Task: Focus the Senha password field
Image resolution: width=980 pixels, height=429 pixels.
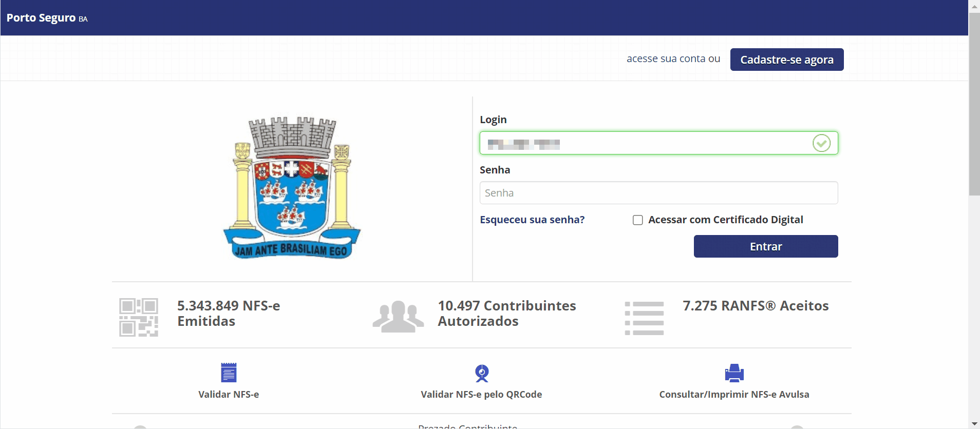Action: pos(658,193)
